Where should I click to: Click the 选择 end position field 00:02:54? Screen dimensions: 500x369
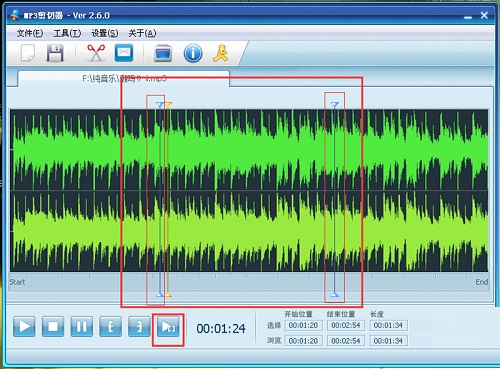coord(346,325)
